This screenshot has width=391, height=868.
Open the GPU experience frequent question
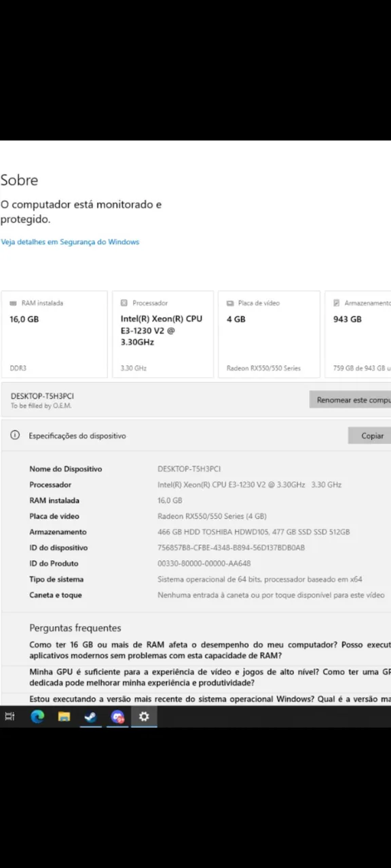[x=210, y=677]
